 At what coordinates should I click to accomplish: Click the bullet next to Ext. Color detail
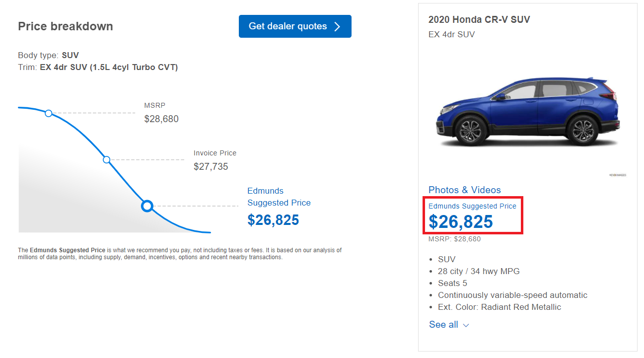(x=431, y=307)
